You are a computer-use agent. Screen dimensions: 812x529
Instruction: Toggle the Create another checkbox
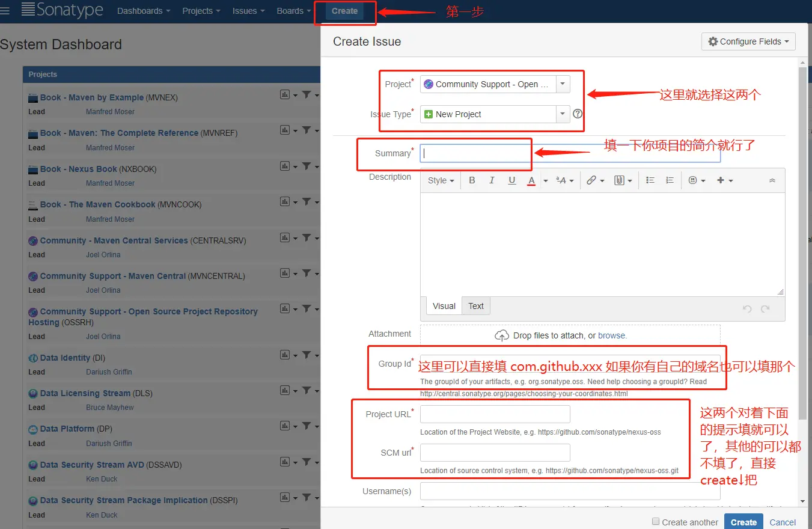click(656, 522)
